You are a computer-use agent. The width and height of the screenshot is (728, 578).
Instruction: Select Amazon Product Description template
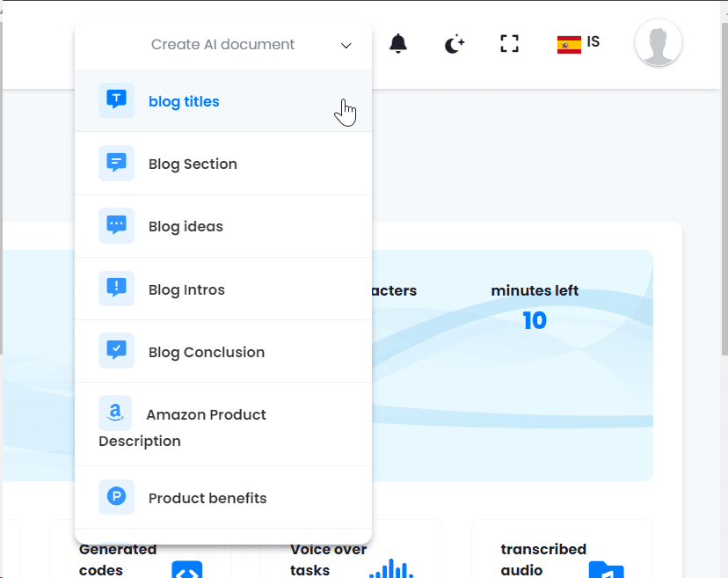click(206, 414)
